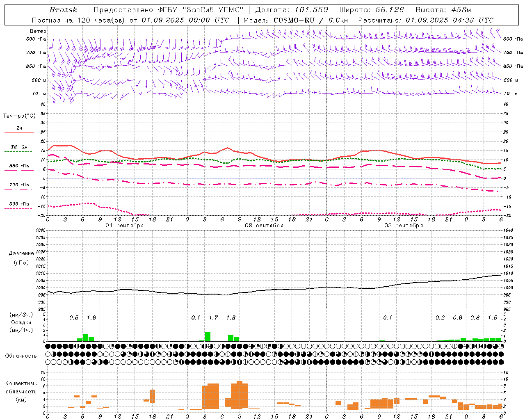
Task: Click the 03 сентября date label
Action: click(x=404, y=226)
